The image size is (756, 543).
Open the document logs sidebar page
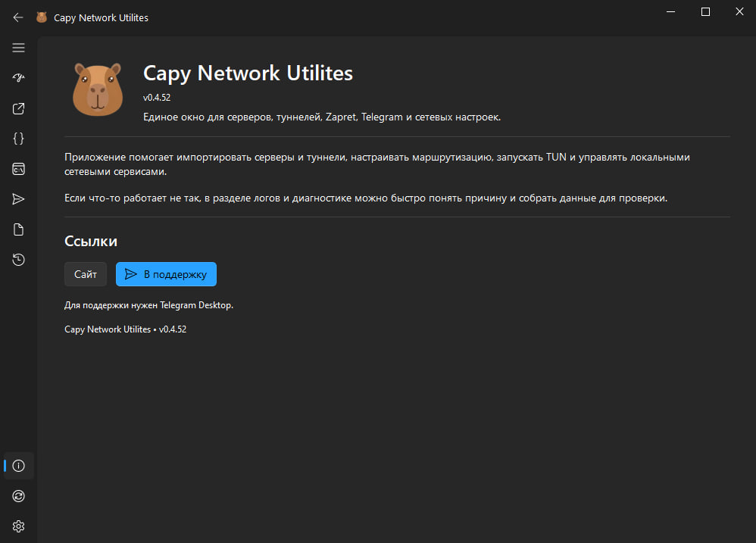click(18, 229)
